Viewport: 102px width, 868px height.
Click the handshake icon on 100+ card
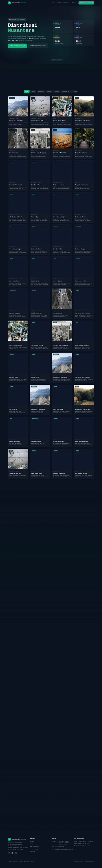[57, 37]
